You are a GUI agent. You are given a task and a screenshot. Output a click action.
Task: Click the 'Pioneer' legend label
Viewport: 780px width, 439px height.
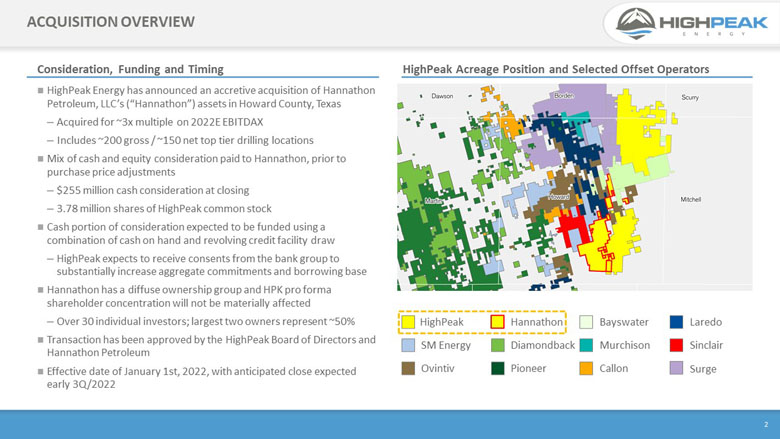[528, 368]
